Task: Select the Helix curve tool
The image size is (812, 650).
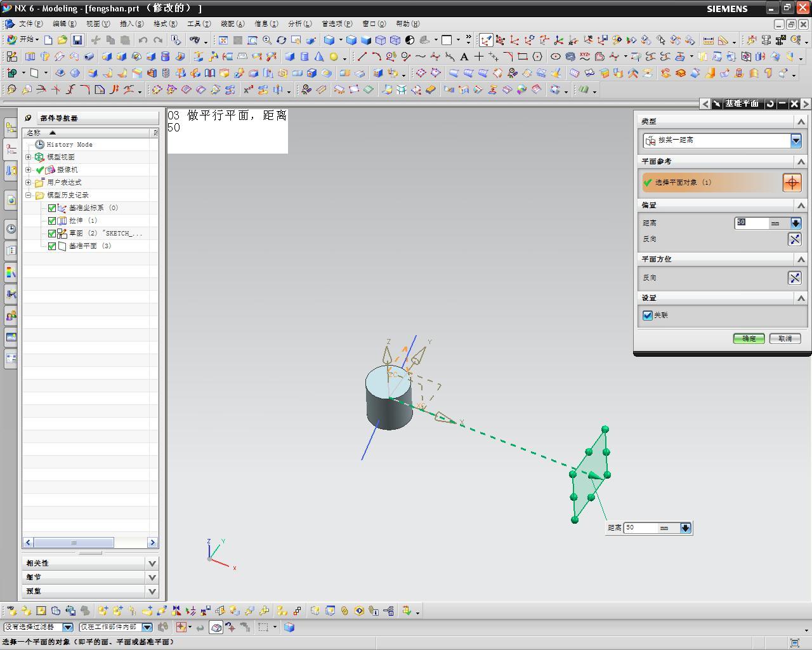Action: [x=570, y=56]
